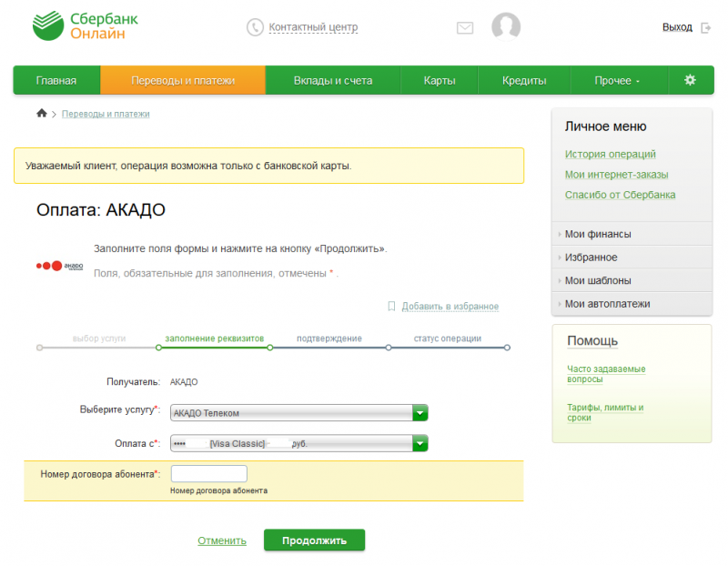Click the заполнение реквизитов step label
This screenshot has width=728, height=566.
point(215,338)
